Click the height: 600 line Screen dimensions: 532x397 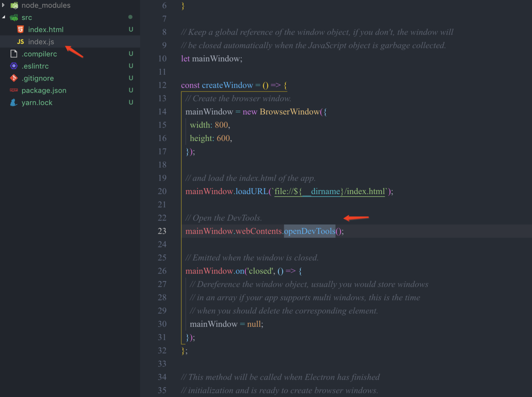tap(211, 138)
